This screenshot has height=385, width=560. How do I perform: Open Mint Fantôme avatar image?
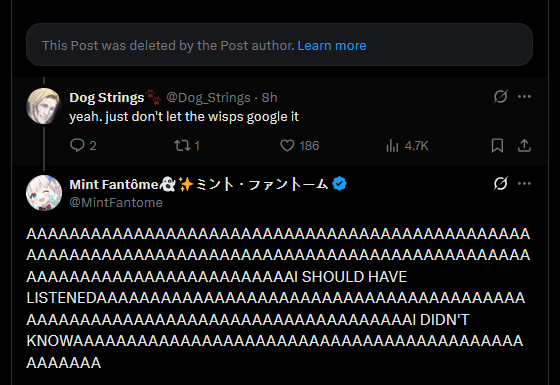[44, 193]
